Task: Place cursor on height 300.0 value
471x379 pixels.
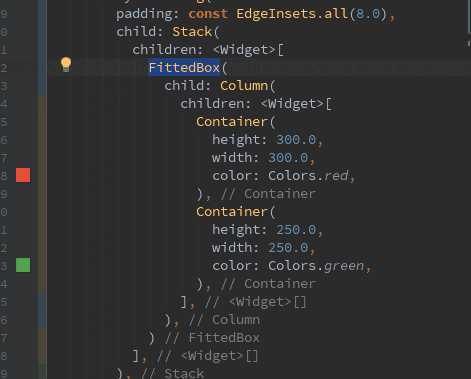Action: [x=296, y=140]
